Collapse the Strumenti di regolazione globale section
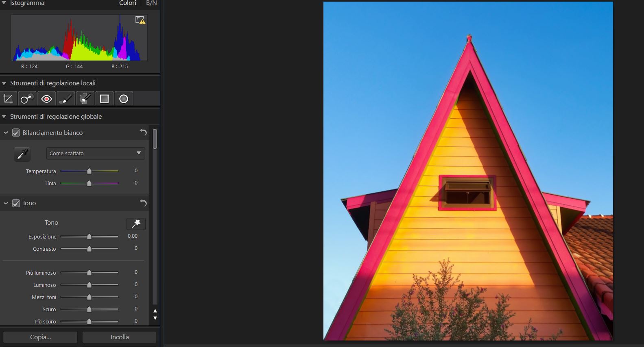Viewport: 644px width, 347px height. click(x=4, y=117)
